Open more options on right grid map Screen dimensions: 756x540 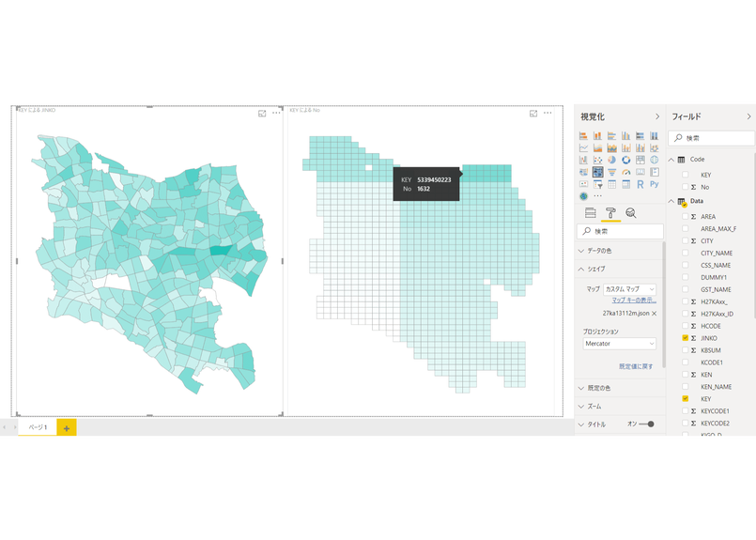click(x=548, y=113)
